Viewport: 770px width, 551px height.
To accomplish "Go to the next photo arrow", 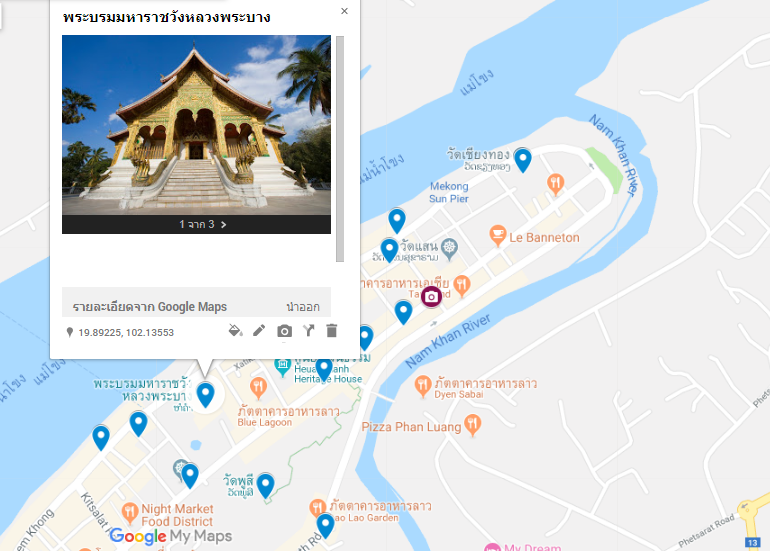I will pos(223,224).
